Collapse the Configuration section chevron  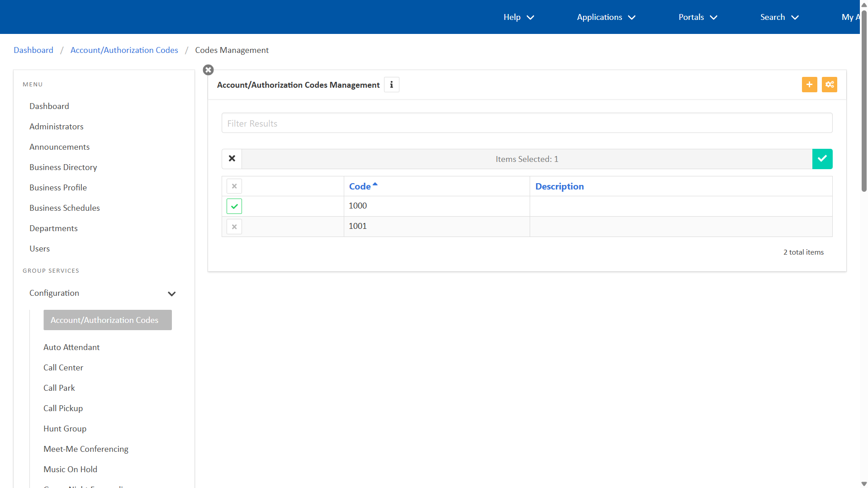(171, 294)
